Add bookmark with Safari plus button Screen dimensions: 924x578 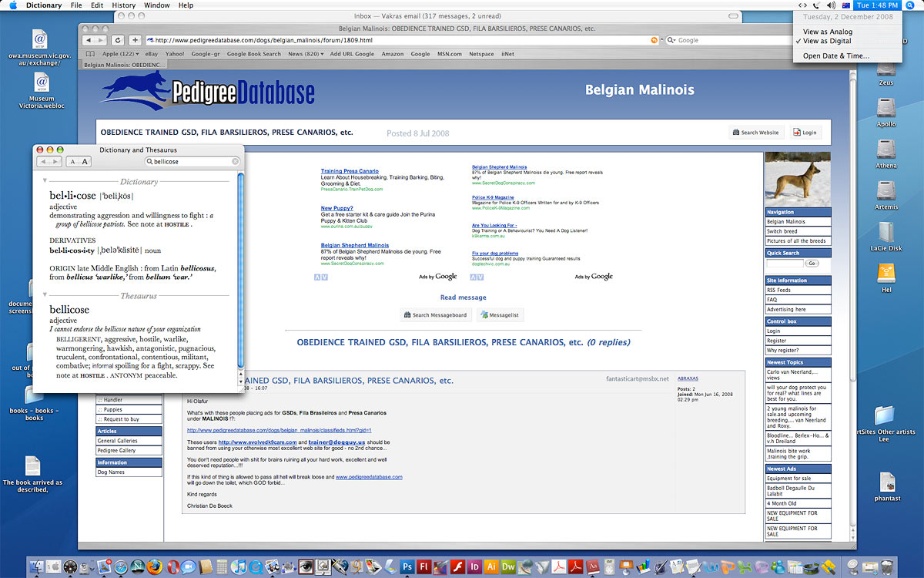point(136,40)
